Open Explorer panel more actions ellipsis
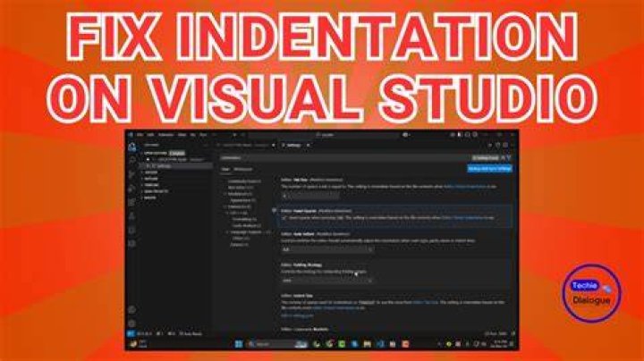The width and height of the screenshot is (644, 361). (207, 146)
